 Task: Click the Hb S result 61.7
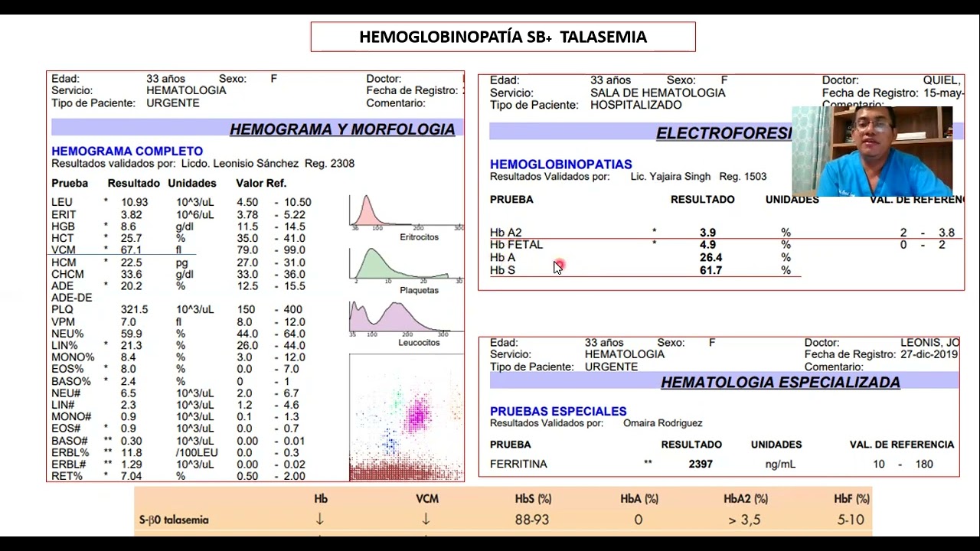click(710, 270)
